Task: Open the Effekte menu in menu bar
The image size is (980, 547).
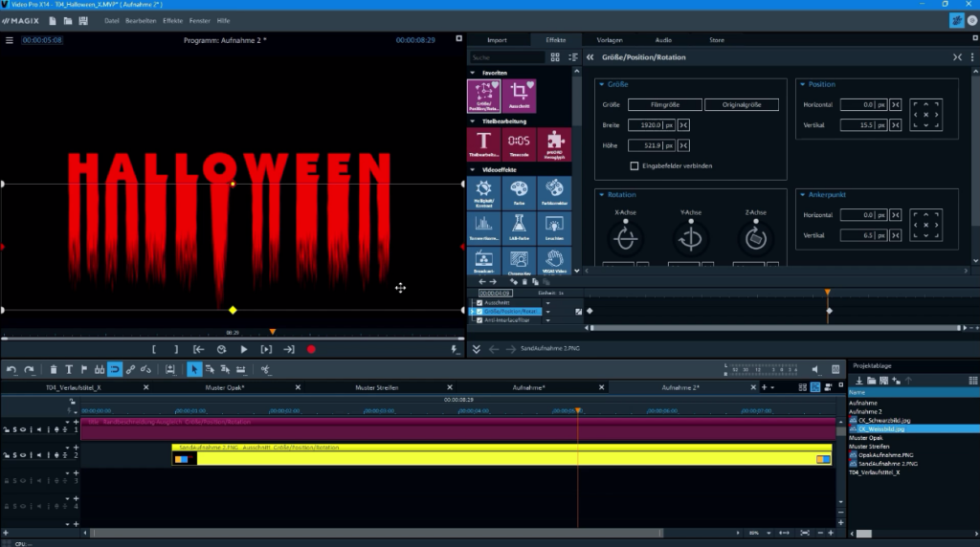Action: pos(172,21)
